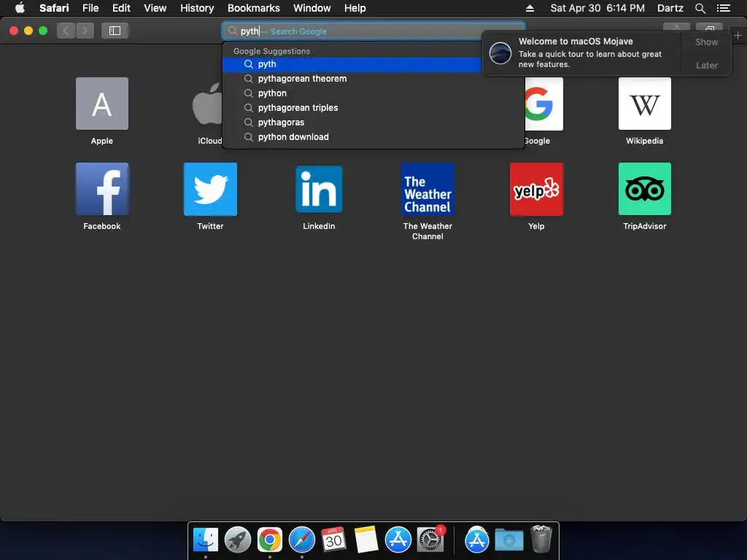This screenshot has height=560, width=747.
Task: Select 'pythagorean theorem' suggestion
Action: pyautogui.click(x=373, y=79)
